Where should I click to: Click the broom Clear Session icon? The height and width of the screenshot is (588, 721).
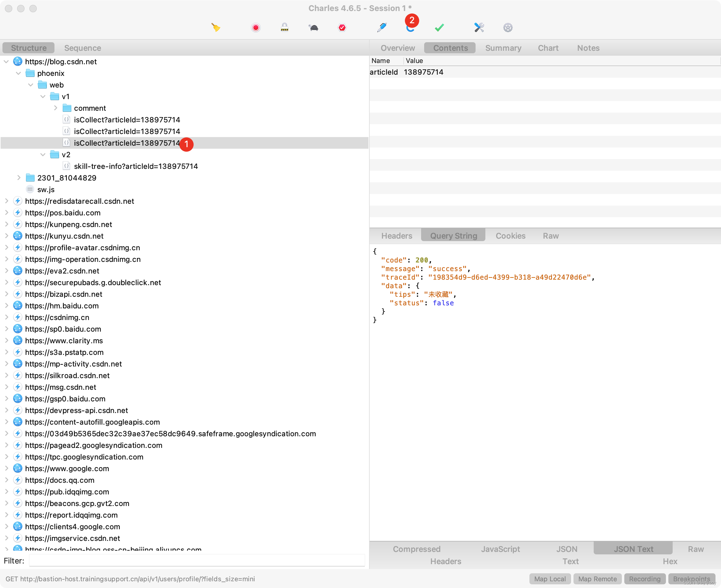pos(216,28)
